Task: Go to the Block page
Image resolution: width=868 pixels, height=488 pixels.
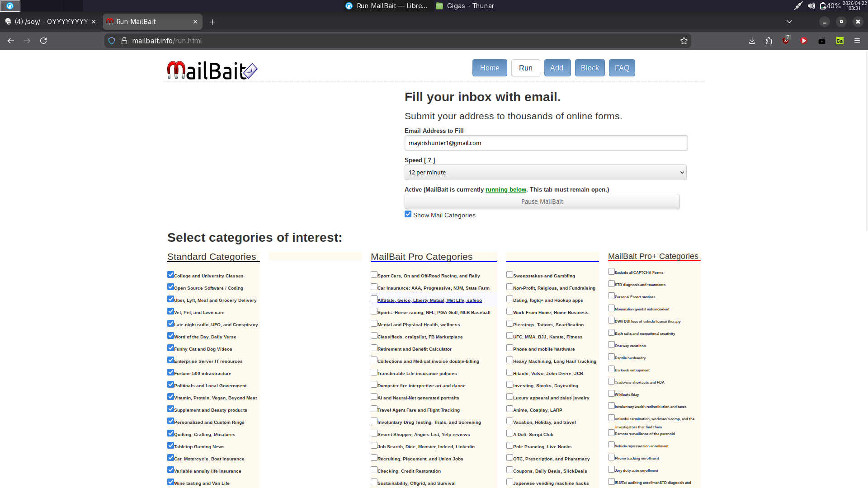Action: point(590,68)
